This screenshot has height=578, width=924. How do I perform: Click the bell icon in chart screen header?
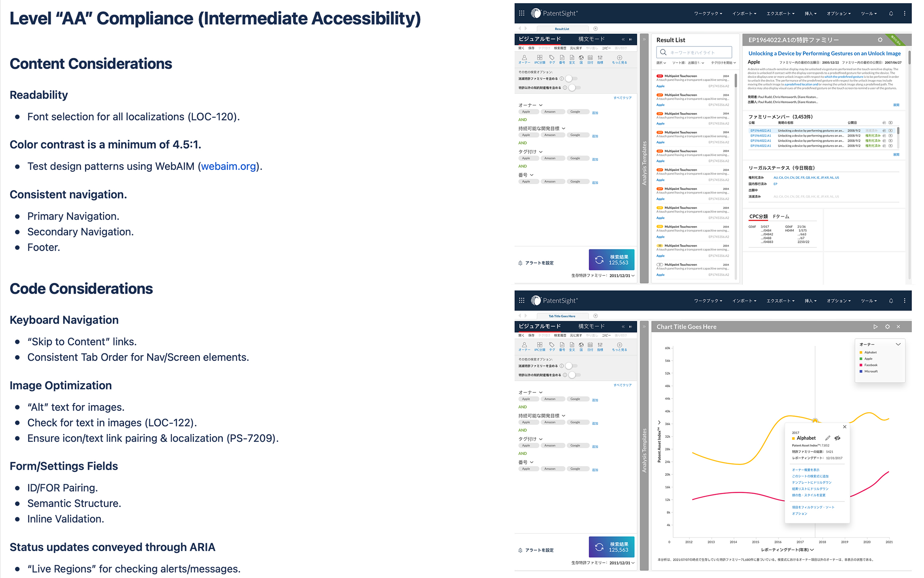click(891, 300)
